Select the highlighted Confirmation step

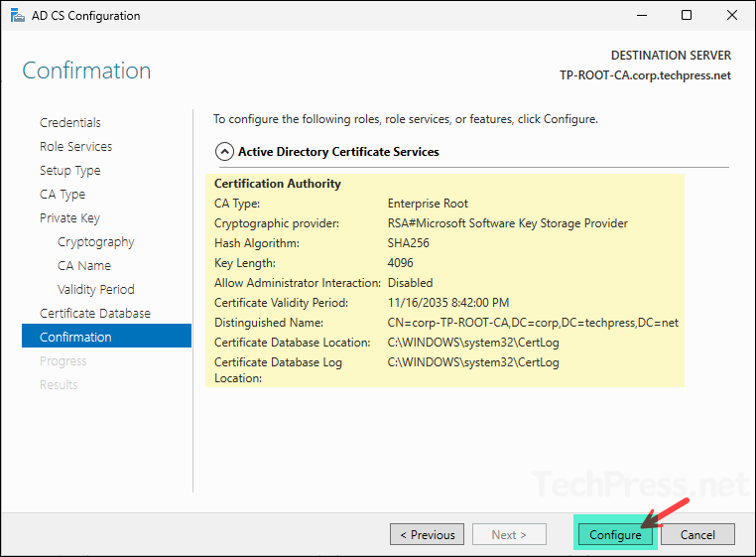75,338
